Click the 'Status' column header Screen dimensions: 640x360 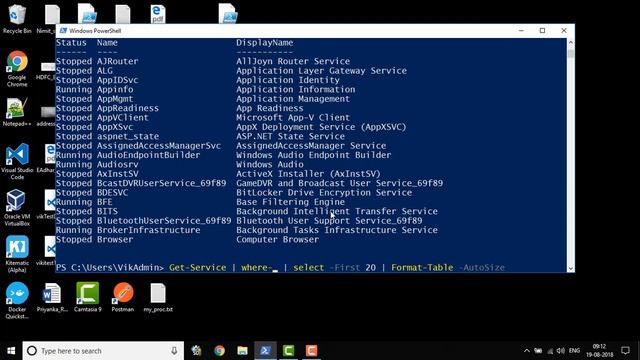71,42
